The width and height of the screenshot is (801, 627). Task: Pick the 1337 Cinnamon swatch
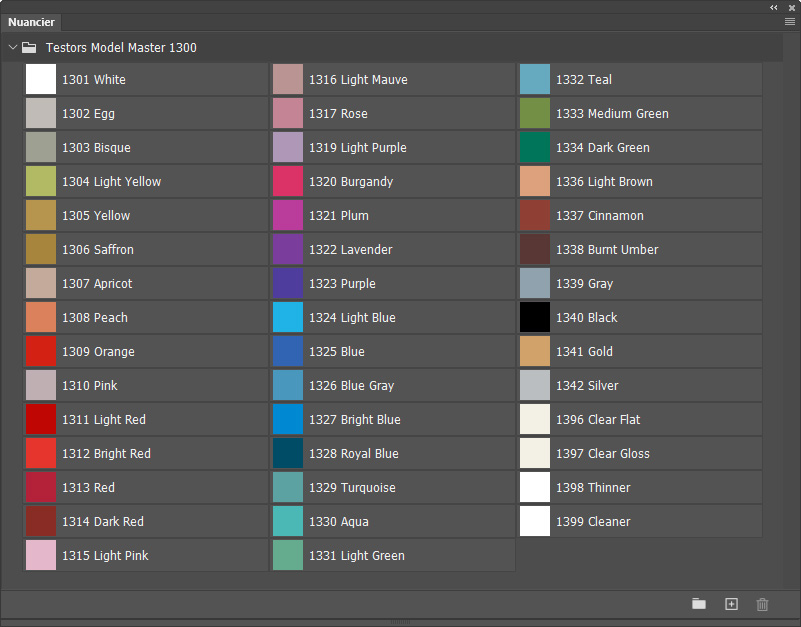[x=535, y=216]
